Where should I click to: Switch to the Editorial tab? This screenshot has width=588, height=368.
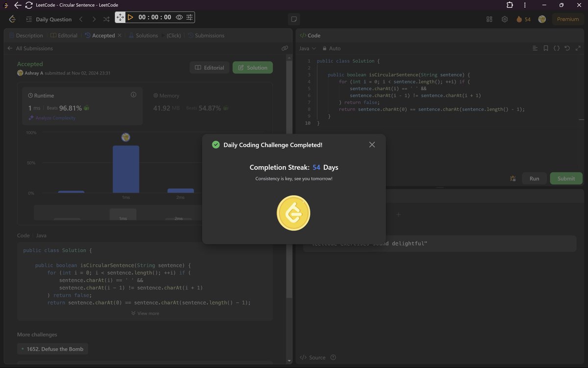[x=64, y=35]
